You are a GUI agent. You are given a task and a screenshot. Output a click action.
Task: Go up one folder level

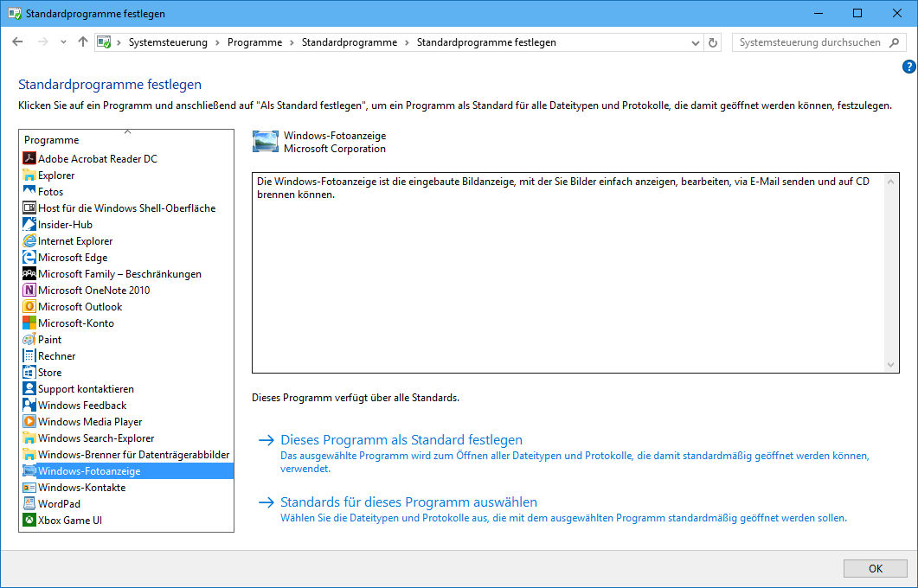click(x=82, y=42)
